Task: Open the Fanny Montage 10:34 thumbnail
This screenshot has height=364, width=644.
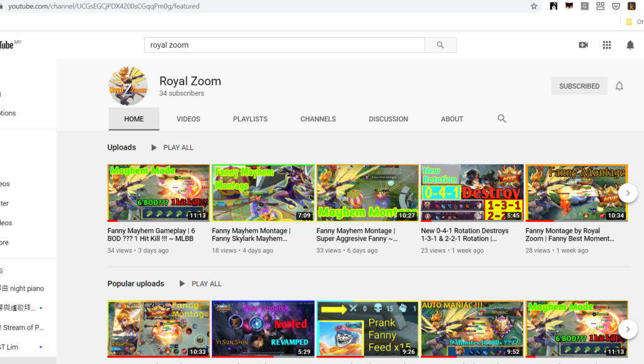Action: coord(577,193)
